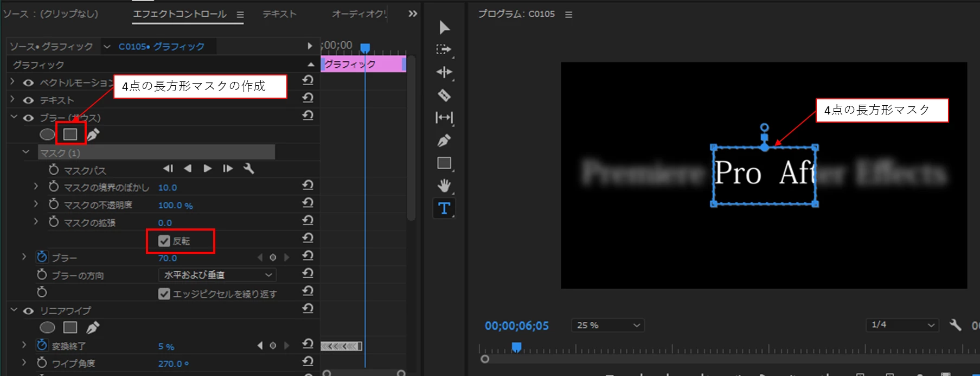Image resolution: width=980 pixels, height=376 pixels.
Task: Create rectangle mask under リニアワイプ
Action: pos(71,327)
